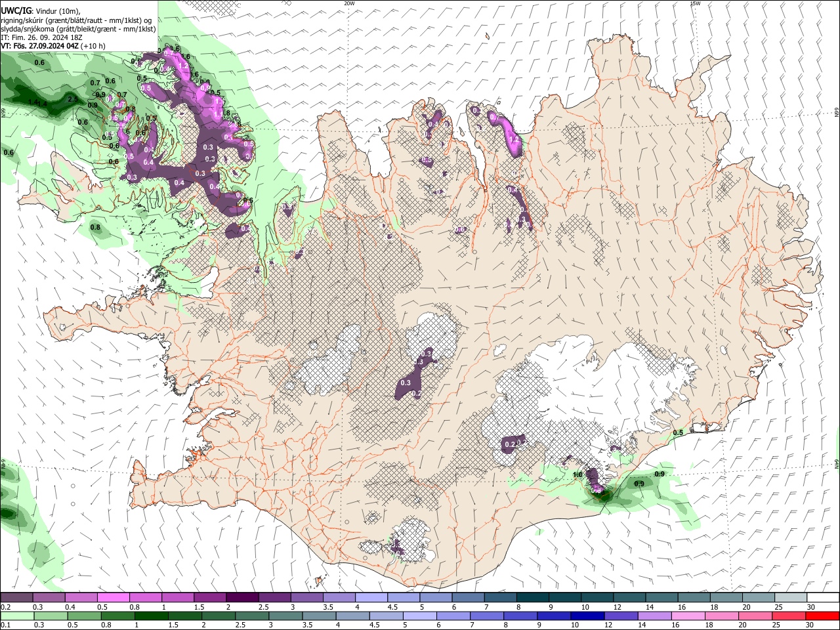The width and height of the screenshot is (840, 630).
Task: Select the deep blue swatch at 10 in lower legend
Action: pos(587,616)
